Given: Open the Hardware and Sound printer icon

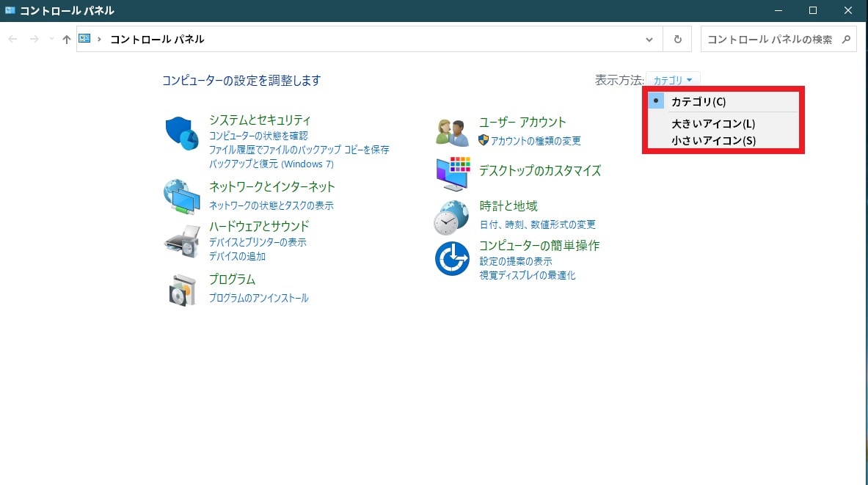Looking at the screenshot, I should [x=182, y=241].
